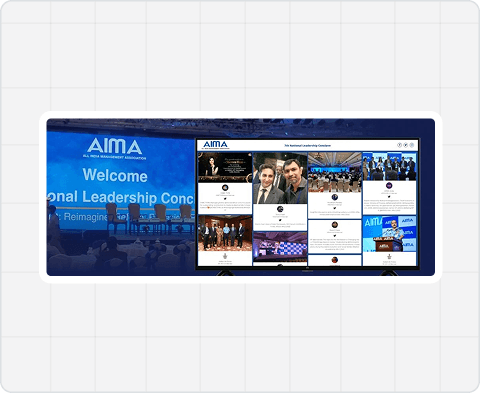Click the avatar under the selfie post
This screenshot has width=480, height=393.
(x=280, y=209)
